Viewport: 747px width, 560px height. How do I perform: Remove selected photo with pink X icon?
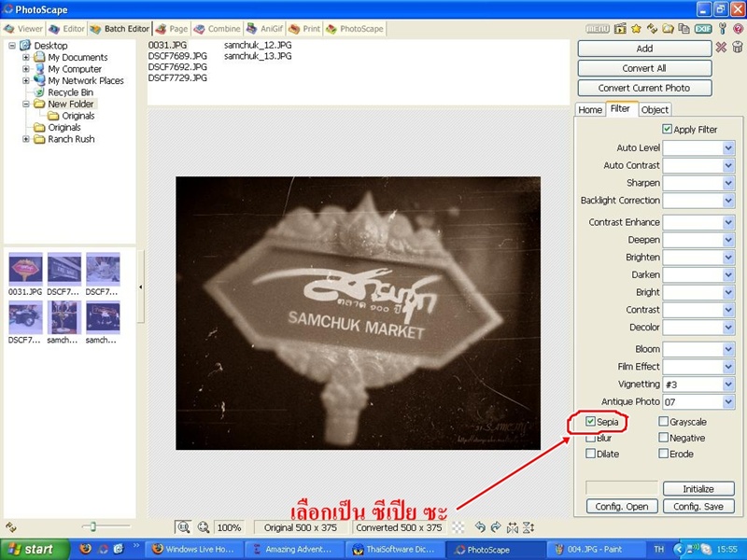point(721,48)
